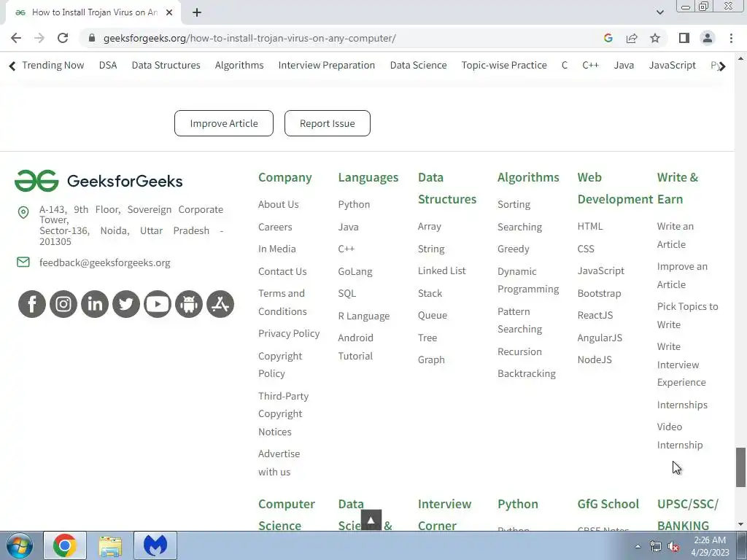The height and width of the screenshot is (560, 747).
Task: Open the Windows Start button
Action: 19,545
